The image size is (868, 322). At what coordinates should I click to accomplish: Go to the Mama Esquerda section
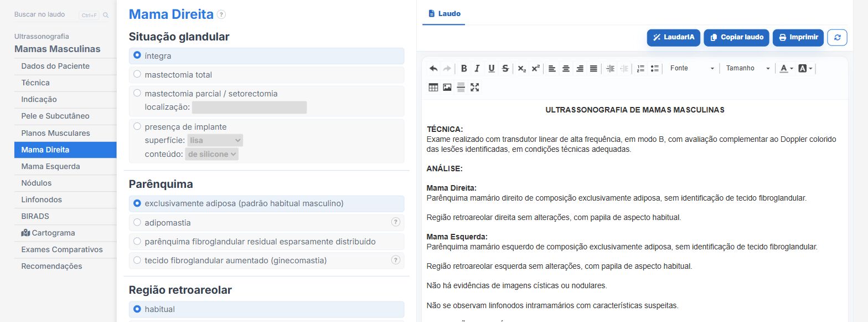click(x=65, y=166)
